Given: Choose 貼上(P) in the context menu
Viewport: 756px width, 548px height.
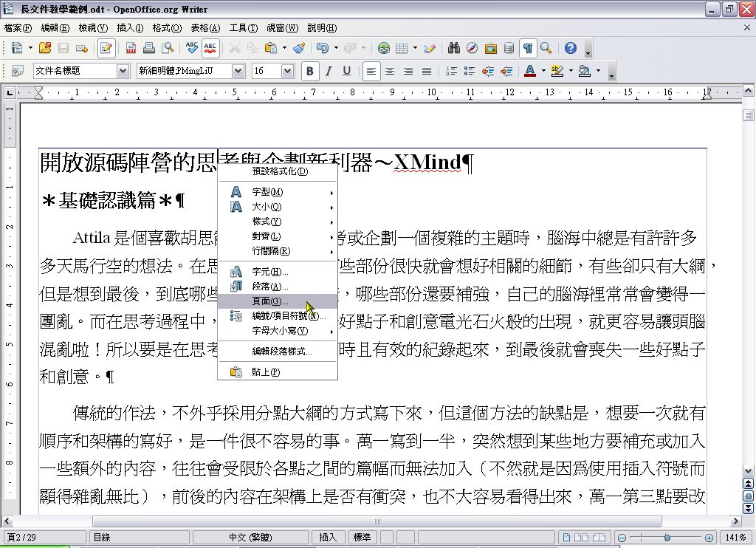Looking at the screenshot, I should tap(278, 372).
